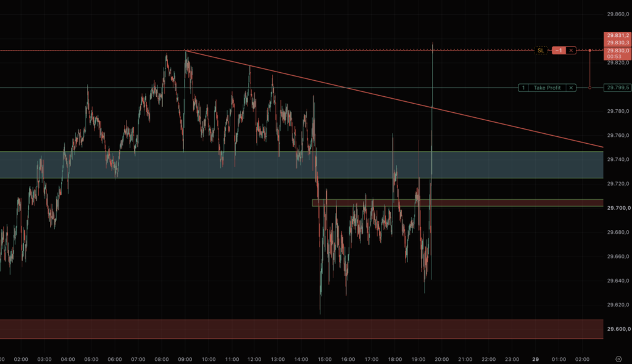The height and width of the screenshot is (364, 632).
Task: Click the 10:00 time axis label
Action: pyautogui.click(x=209, y=359)
